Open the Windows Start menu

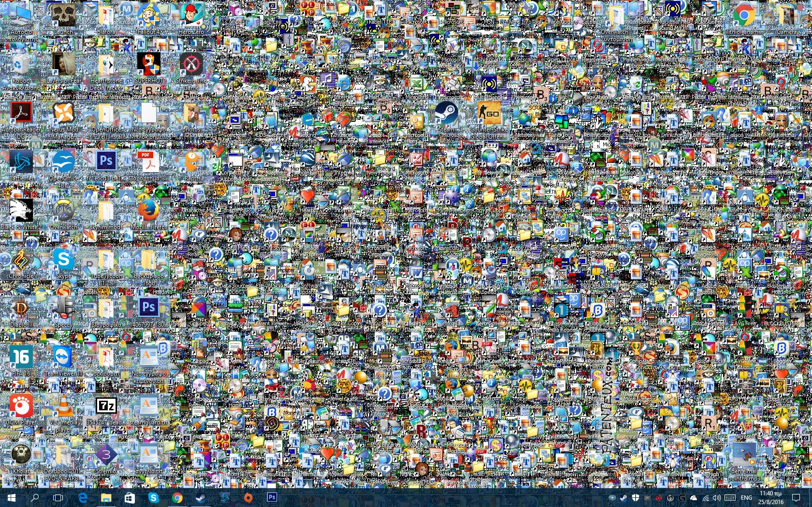coord(12,497)
